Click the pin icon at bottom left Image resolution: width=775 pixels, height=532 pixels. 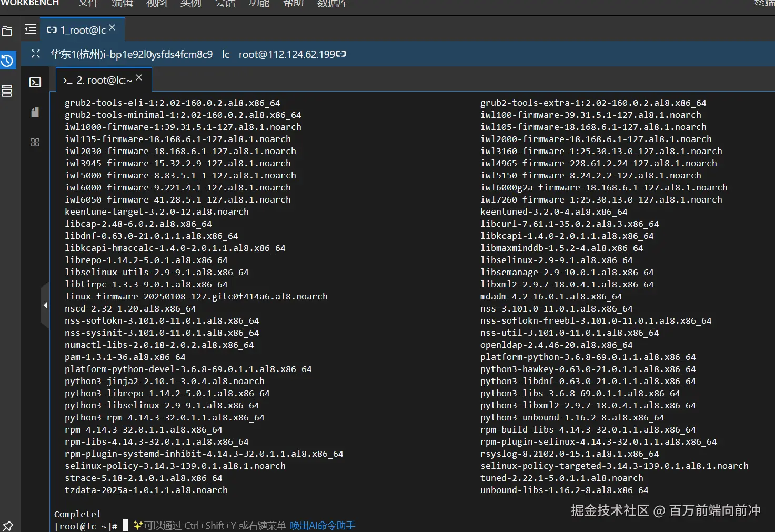tap(8, 526)
